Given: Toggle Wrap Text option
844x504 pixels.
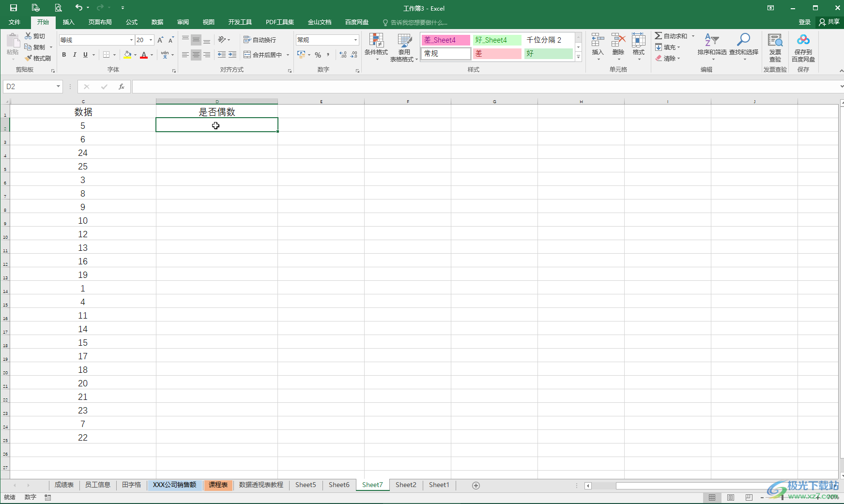Looking at the screenshot, I should (260, 40).
